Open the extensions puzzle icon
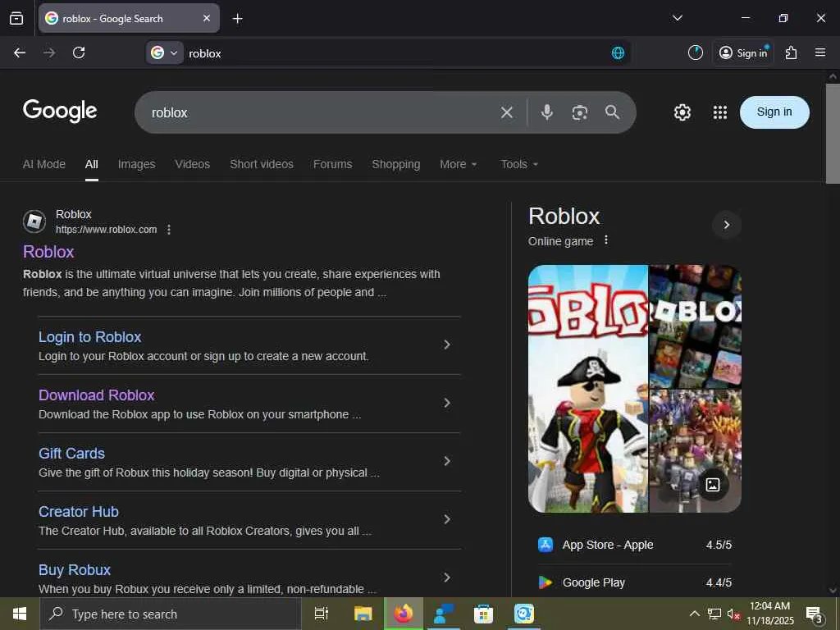Viewport: 840px width, 630px height. tap(792, 52)
